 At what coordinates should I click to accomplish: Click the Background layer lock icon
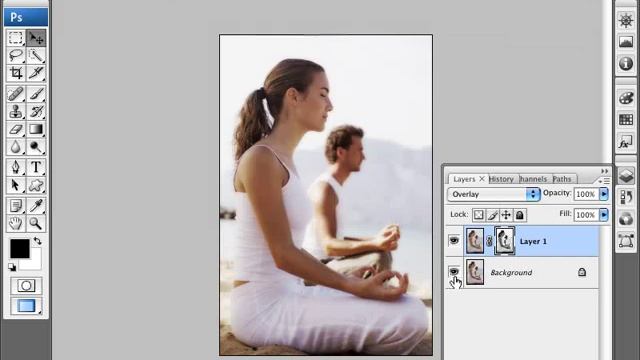tap(582, 272)
